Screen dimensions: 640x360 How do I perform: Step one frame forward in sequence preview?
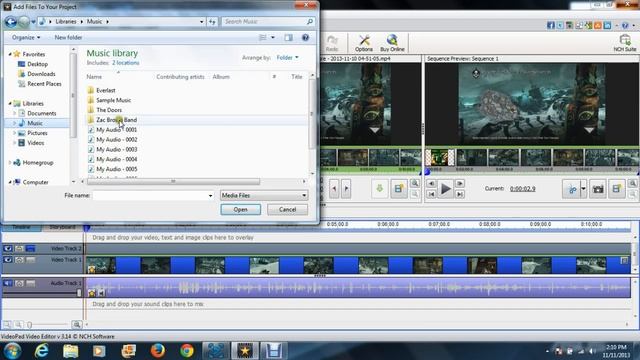460,184
